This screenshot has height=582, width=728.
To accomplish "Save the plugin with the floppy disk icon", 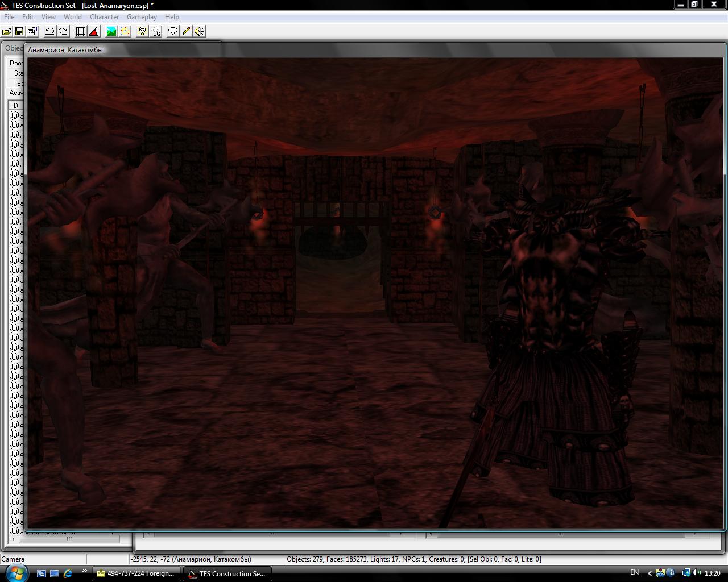I will tap(19, 31).
